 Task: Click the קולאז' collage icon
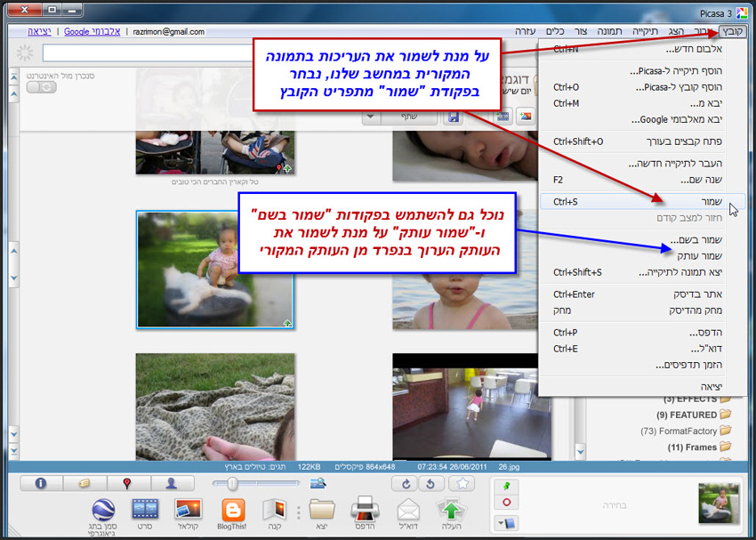click(x=189, y=514)
